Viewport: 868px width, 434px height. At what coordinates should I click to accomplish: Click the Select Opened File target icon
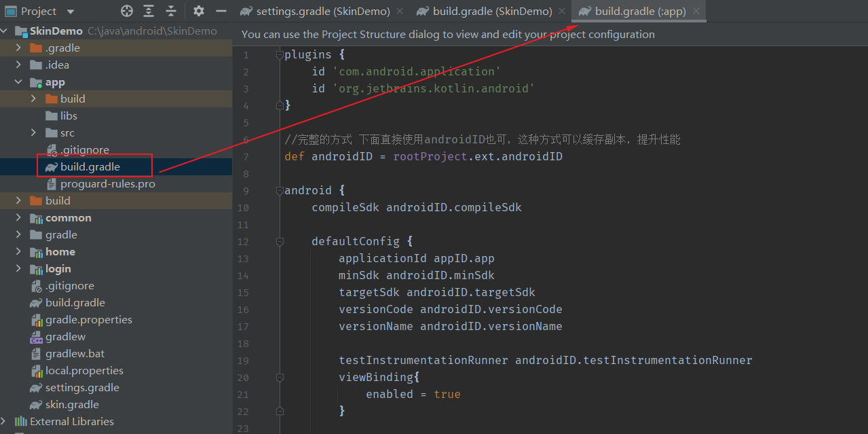[x=127, y=11]
